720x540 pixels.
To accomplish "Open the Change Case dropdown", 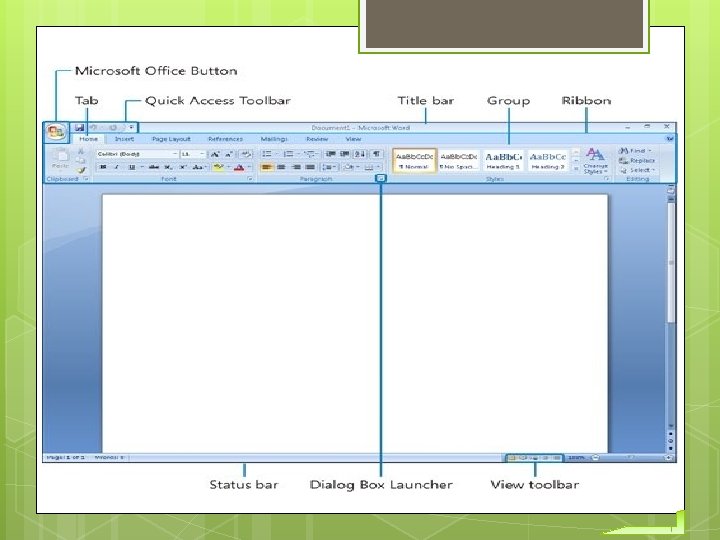I will point(199,167).
